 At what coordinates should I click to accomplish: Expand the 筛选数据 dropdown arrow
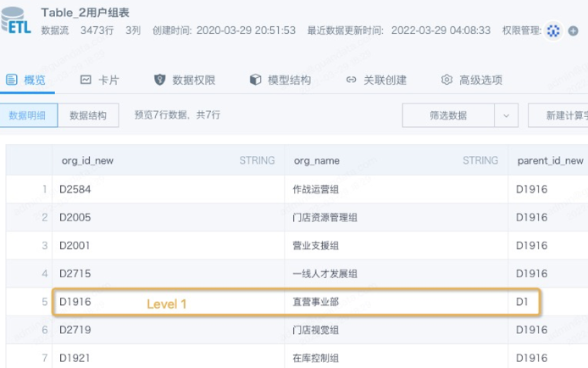507,115
